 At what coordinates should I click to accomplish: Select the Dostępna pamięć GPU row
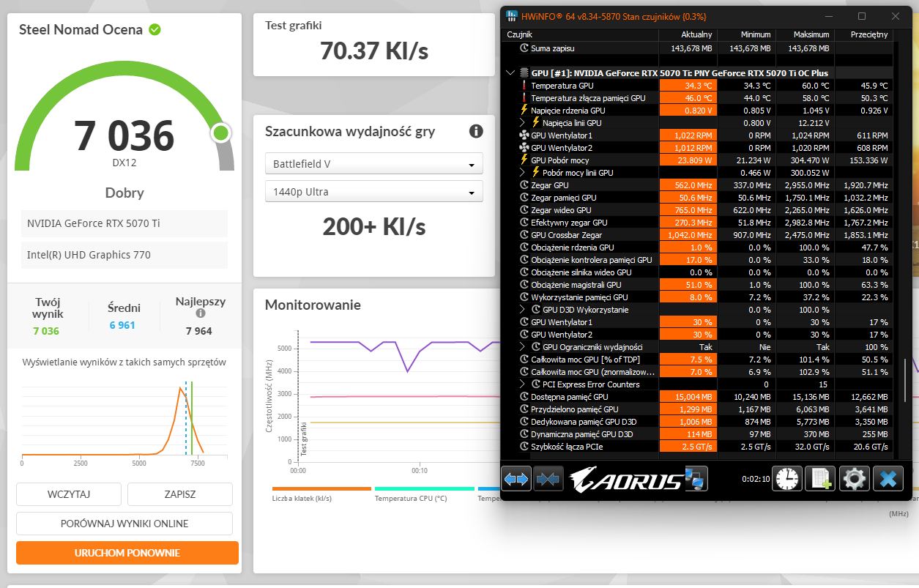click(699, 397)
